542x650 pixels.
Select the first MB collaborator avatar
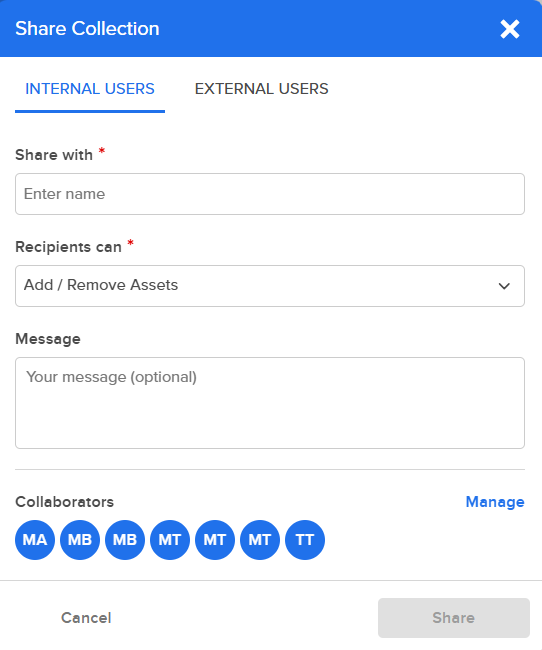click(80, 540)
